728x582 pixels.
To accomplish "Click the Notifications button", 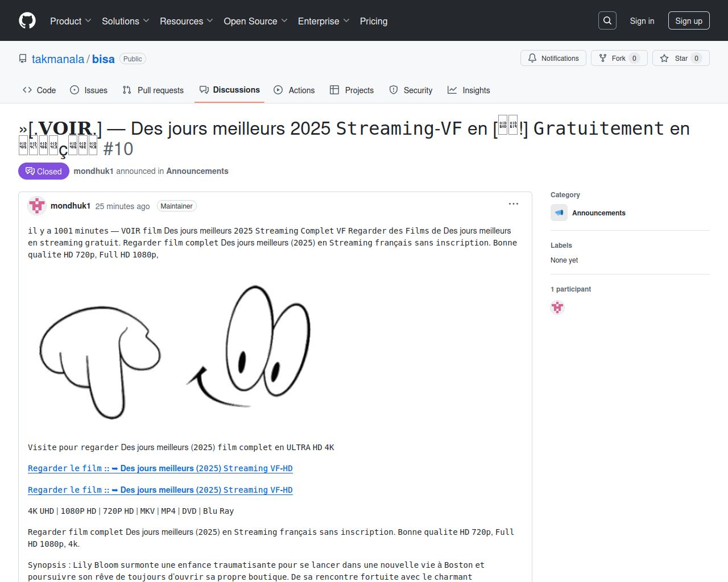I will click(x=553, y=58).
